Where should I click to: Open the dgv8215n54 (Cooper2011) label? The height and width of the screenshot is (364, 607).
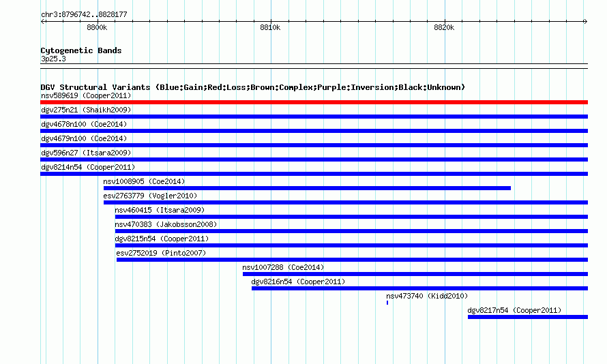[x=162, y=239]
